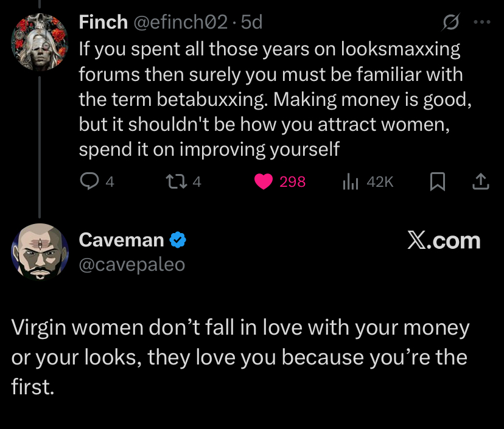Reply to Finch's post via the comment icon
This screenshot has width=504, height=429.
[x=90, y=181]
